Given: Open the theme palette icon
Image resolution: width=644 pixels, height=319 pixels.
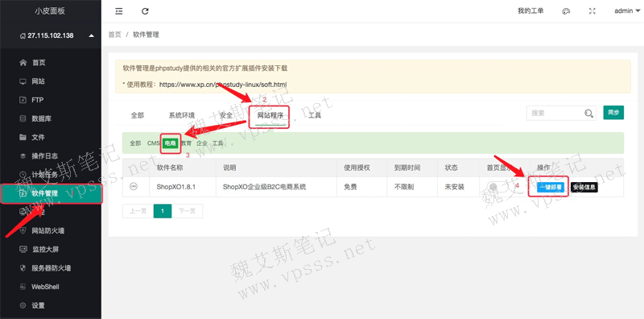Looking at the screenshot, I should (x=566, y=11).
